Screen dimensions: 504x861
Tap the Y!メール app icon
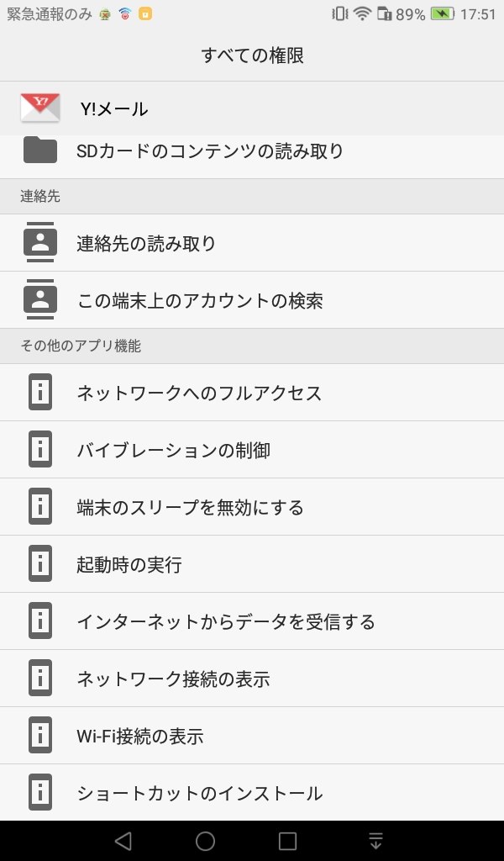[x=39, y=108]
